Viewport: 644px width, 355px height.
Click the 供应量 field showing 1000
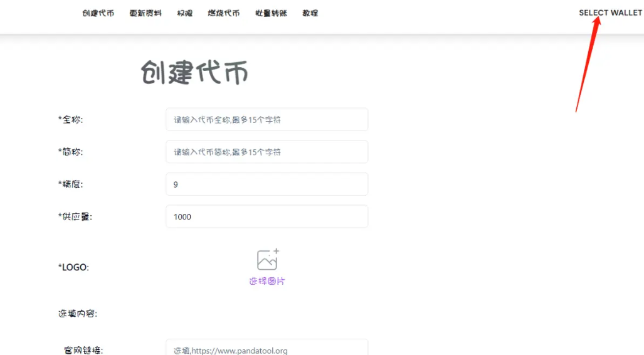[267, 216]
